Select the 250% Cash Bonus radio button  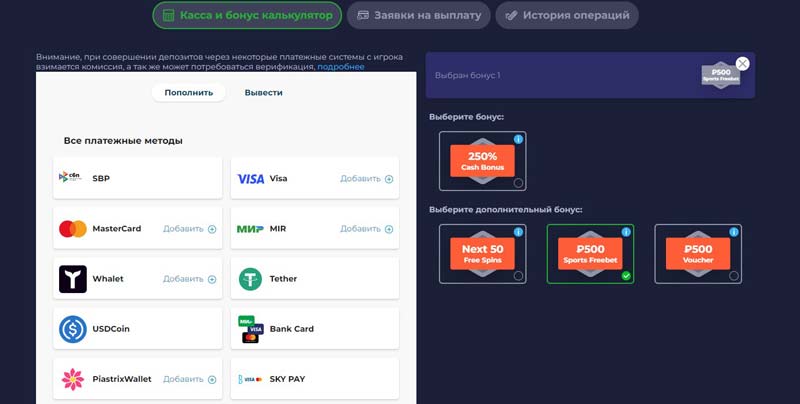pos(518,183)
